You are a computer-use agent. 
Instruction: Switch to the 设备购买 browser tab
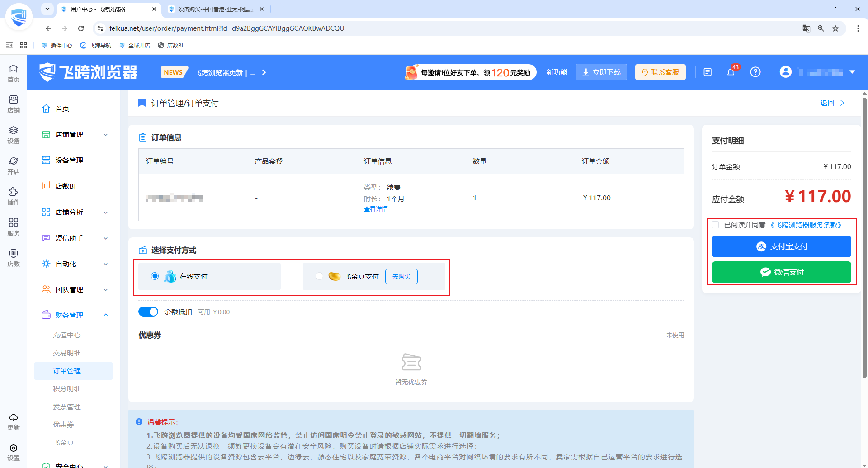click(x=215, y=9)
